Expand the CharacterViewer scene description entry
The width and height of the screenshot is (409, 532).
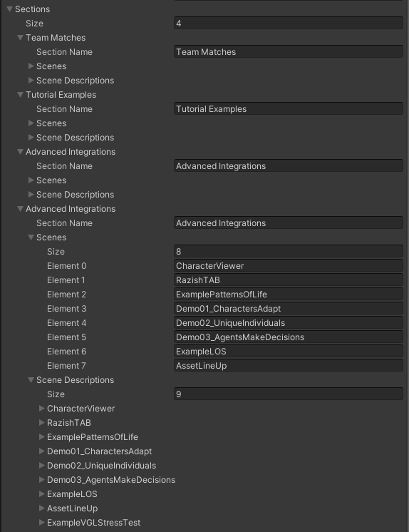tap(42, 409)
